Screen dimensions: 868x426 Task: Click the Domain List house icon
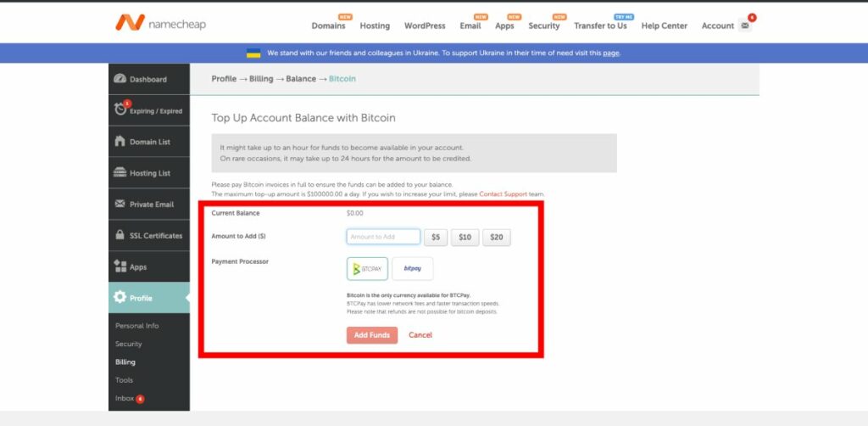[x=120, y=141]
